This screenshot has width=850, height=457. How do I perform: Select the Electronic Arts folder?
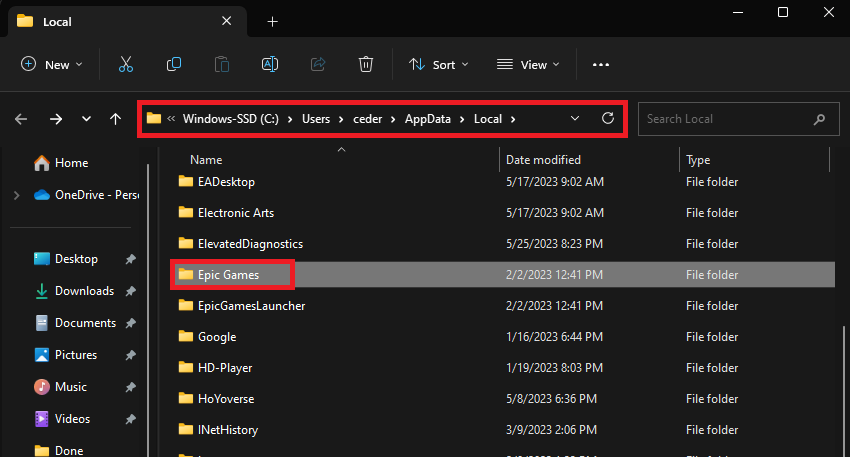point(236,213)
